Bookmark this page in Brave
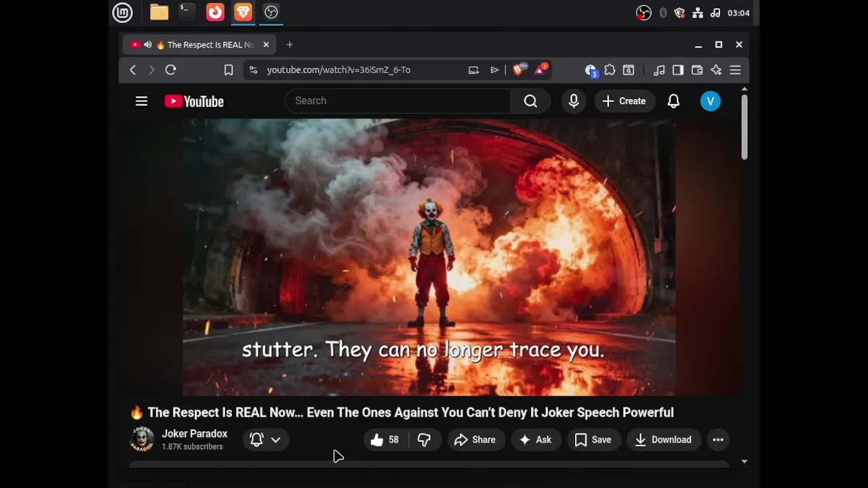Screen dimensions: 868x488 coord(229,70)
